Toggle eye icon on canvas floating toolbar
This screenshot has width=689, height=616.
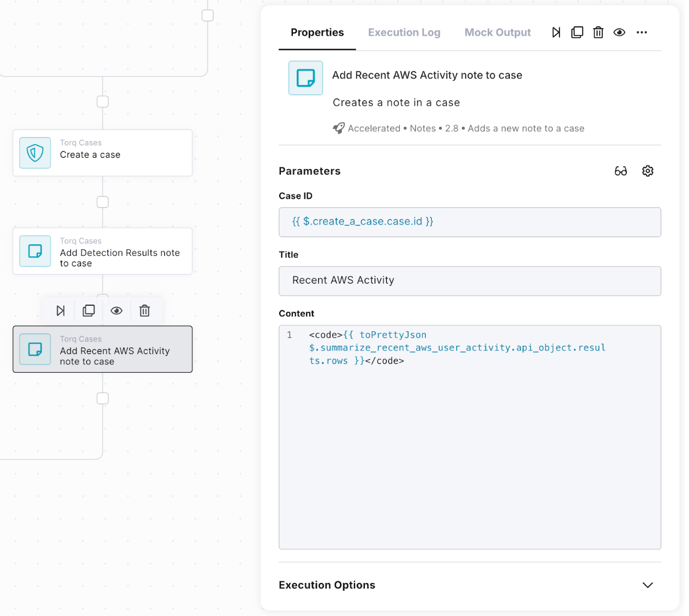116,311
